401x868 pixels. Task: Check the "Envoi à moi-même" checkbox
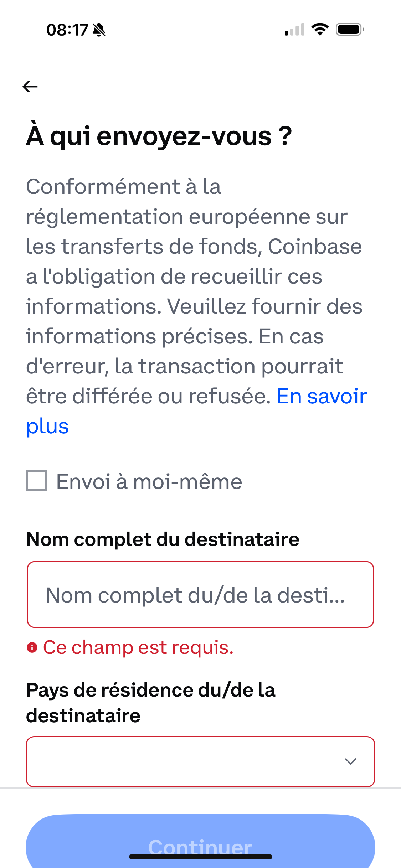pyautogui.click(x=36, y=481)
